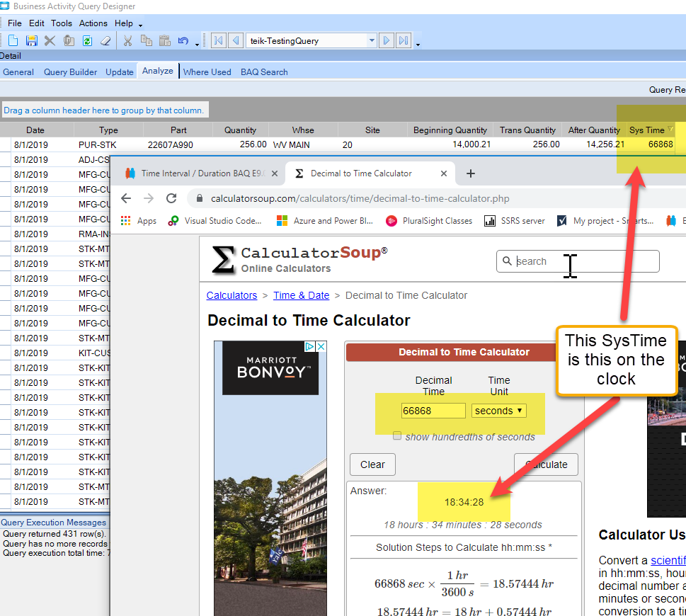686x616 pixels.
Task: Close the Decimal to Time Calculator tab
Action: [x=444, y=173]
